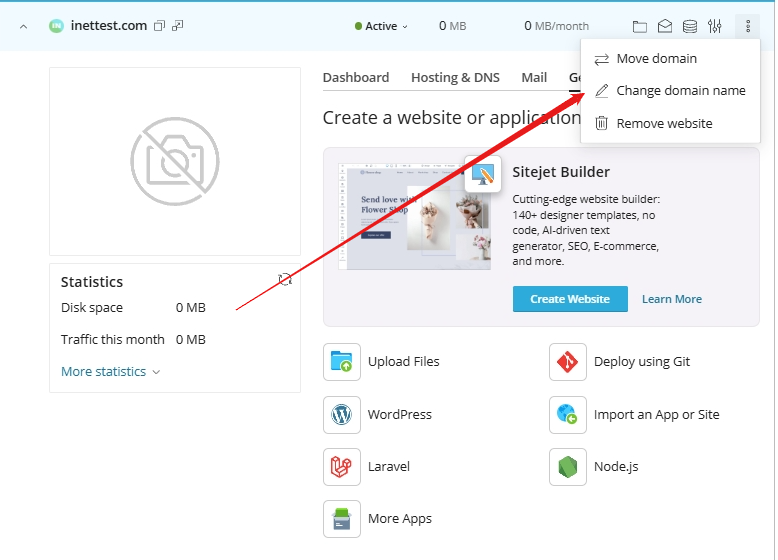Image resolution: width=778 pixels, height=560 pixels.
Task: Click the inettest.com favicon icon
Action: [x=57, y=26]
